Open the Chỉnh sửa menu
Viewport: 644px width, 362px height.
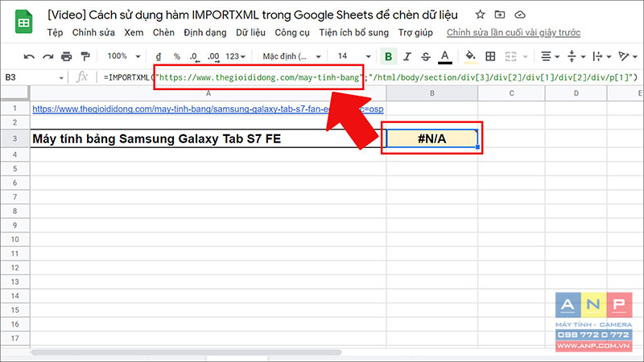[x=93, y=32]
